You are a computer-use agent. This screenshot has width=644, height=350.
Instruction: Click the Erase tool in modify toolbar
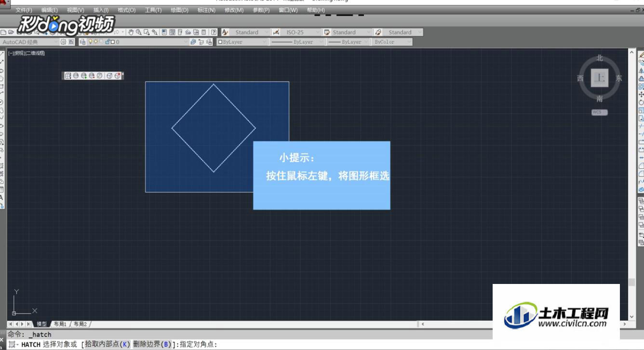point(641,54)
